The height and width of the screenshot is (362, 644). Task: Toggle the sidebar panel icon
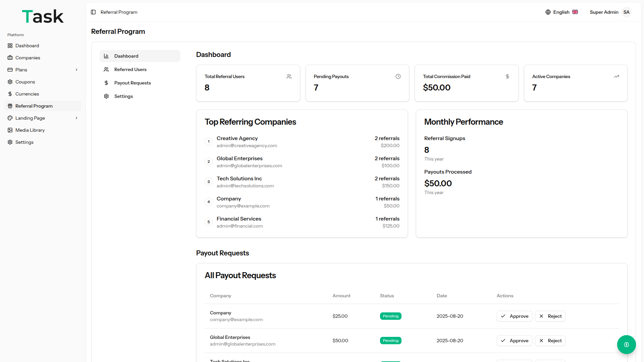coord(93,12)
